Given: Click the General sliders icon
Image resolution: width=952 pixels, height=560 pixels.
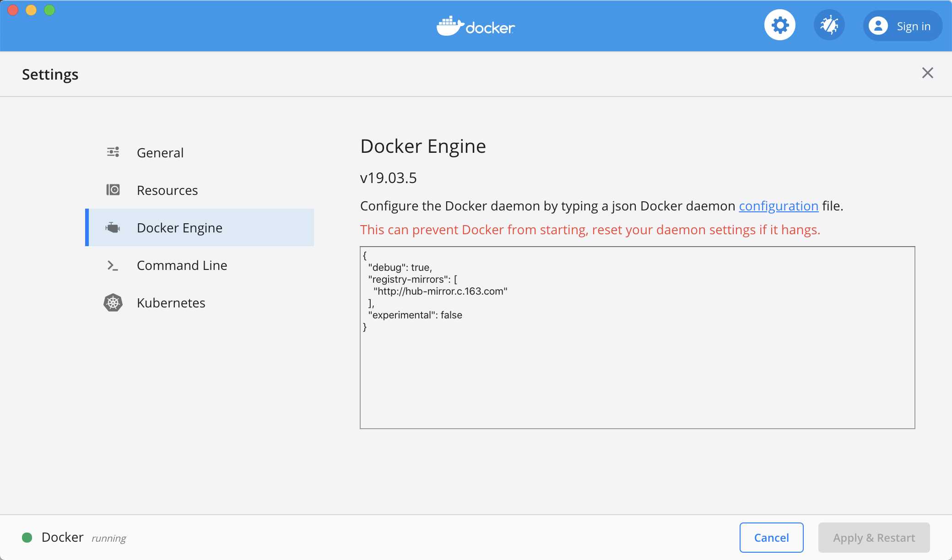Looking at the screenshot, I should pyautogui.click(x=113, y=152).
